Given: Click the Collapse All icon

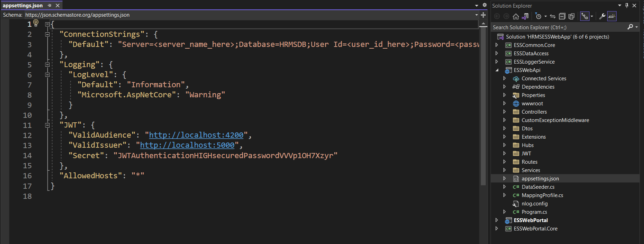Looking at the screenshot, I should coord(562,16).
